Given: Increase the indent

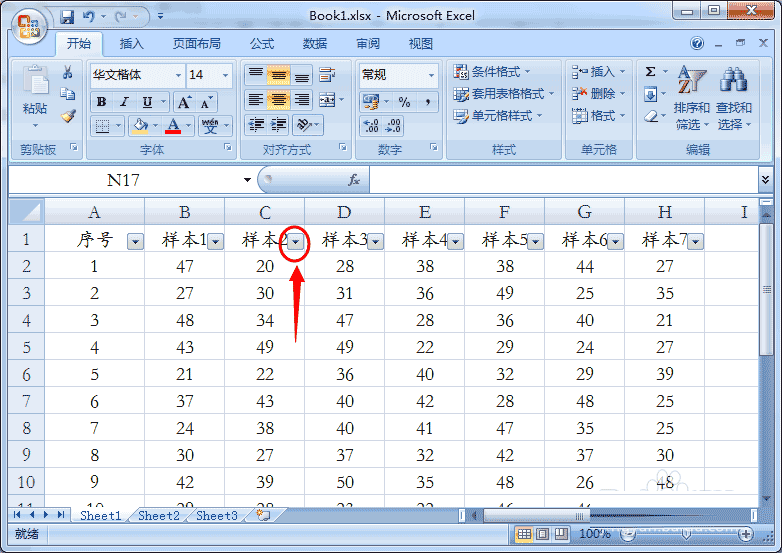Looking at the screenshot, I should (x=279, y=125).
